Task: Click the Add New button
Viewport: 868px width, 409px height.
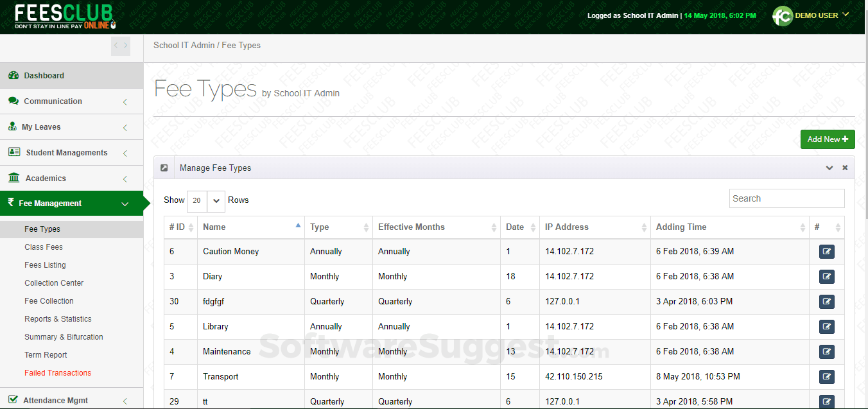Action: pyautogui.click(x=828, y=139)
